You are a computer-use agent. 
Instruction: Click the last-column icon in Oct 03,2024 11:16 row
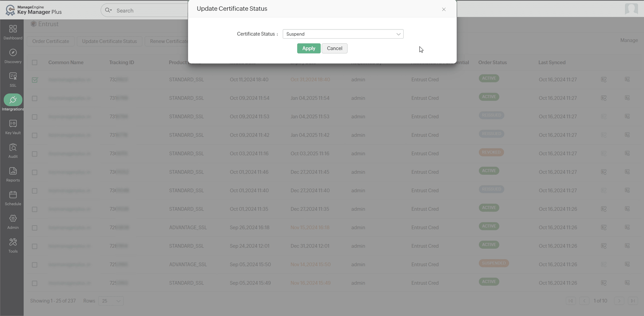coord(627,153)
